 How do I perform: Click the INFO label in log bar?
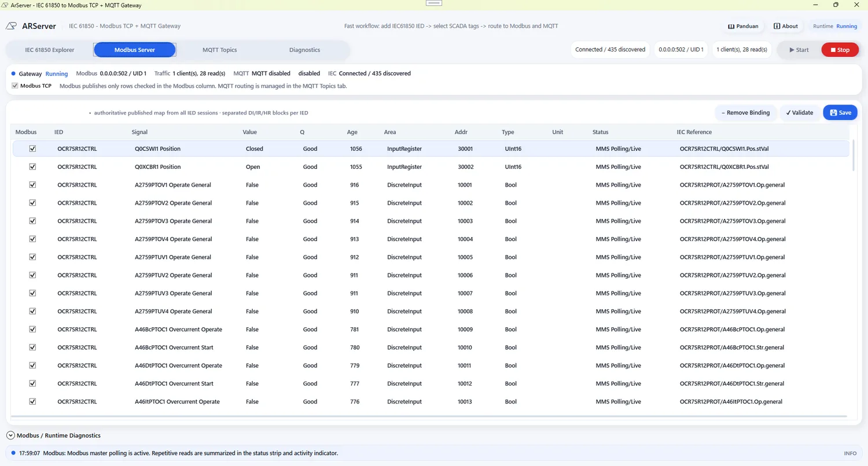pos(850,453)
